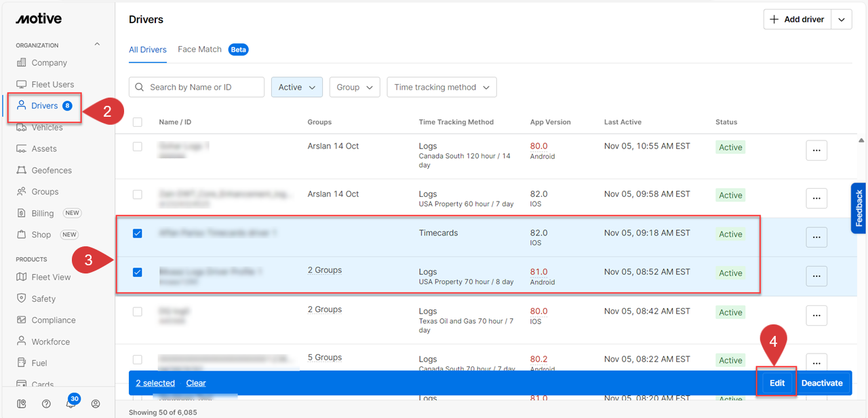Expand the Add driver dropdown arrow
868x418 pixels.
pyautogui.click(x=842, y=20)
